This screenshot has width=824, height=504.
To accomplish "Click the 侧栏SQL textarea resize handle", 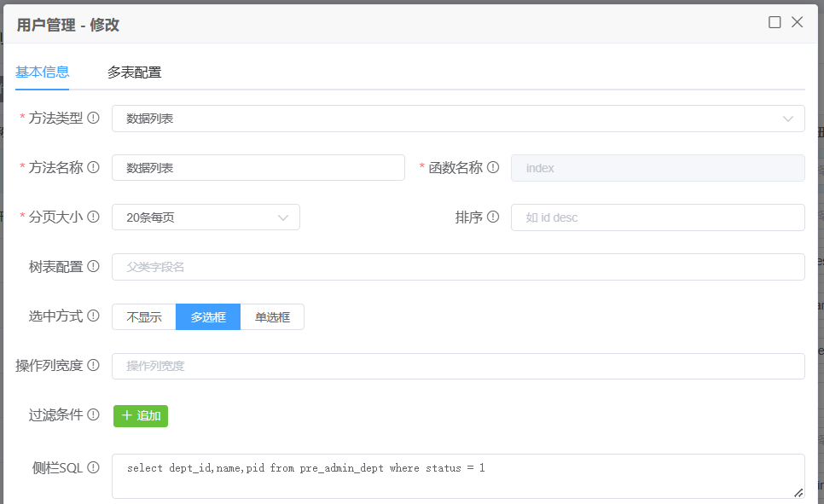I will pyautogui.click(x=798, y=492).
